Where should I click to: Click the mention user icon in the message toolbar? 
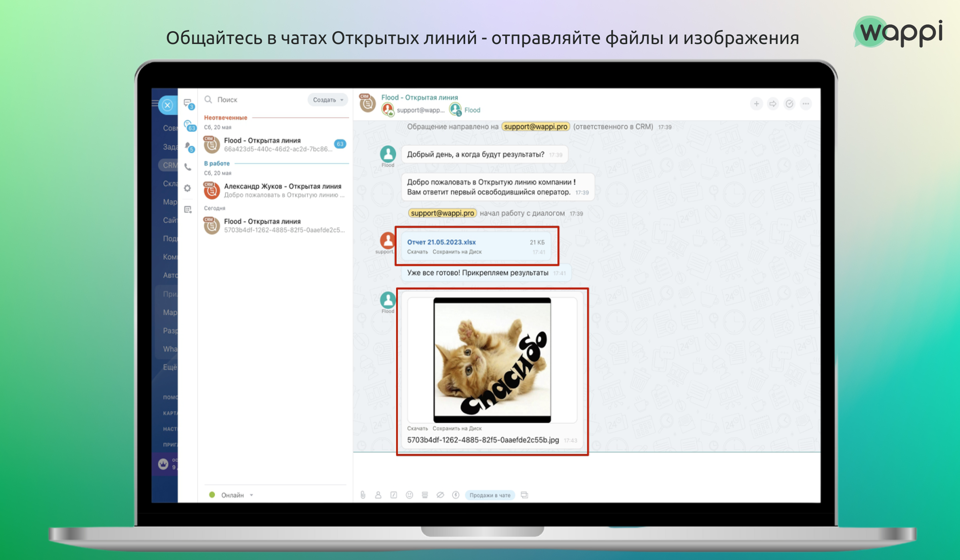pyautogui.click(x=378, y=495)
